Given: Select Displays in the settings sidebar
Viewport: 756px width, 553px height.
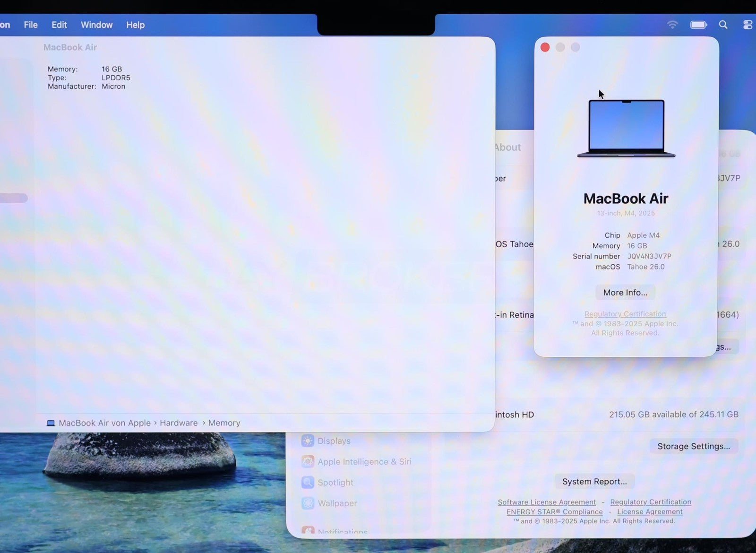Looking at the screenshot, I should pos(334,441).
